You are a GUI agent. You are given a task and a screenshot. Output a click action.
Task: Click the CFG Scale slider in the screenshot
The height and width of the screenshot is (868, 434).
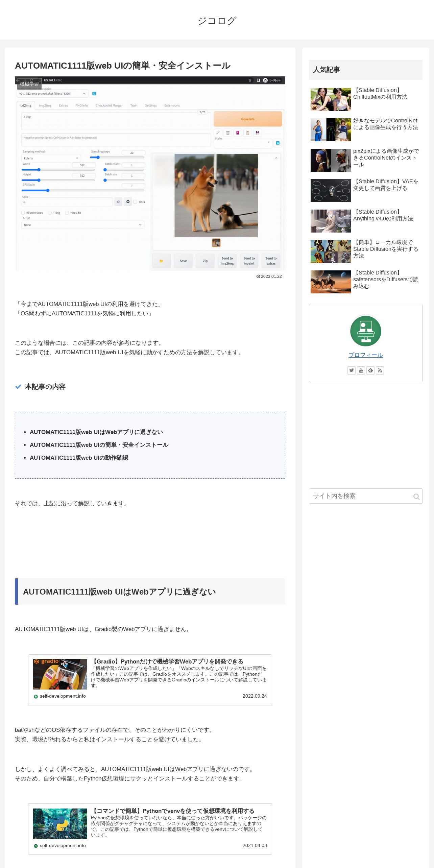(x=83, y=191)
